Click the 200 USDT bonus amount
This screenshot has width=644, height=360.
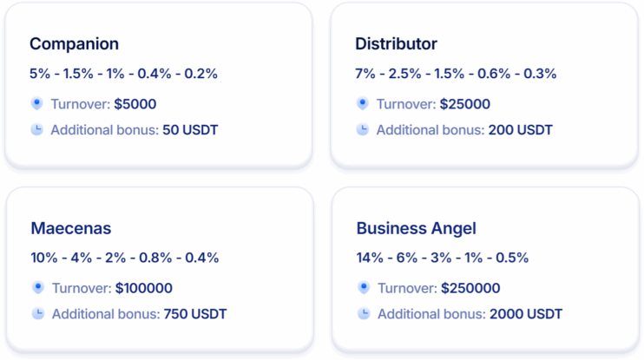520,130
